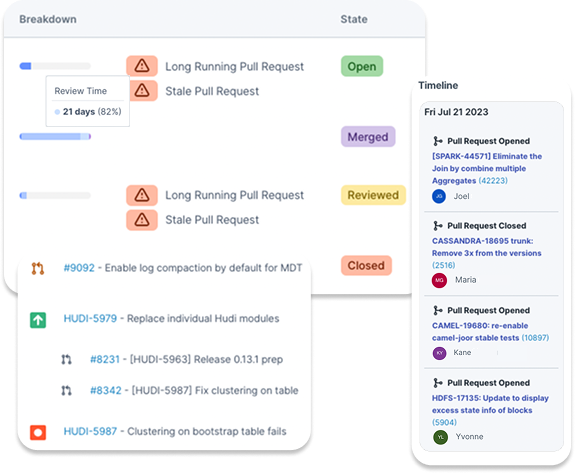This screenshot has width=576, height=474.
Task: Click warning icon beside Reviewed row's Stale Pull Request
Action: tap(142, 220)
